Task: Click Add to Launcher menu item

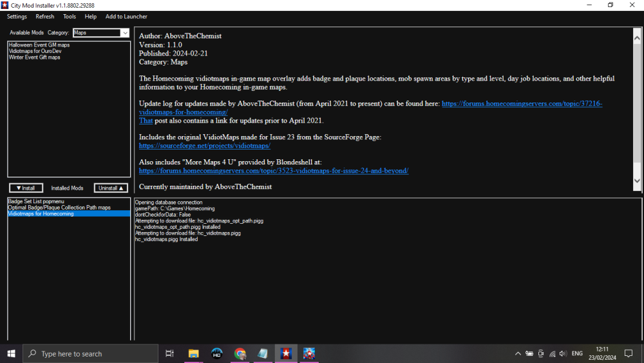Action: (126, 16)
